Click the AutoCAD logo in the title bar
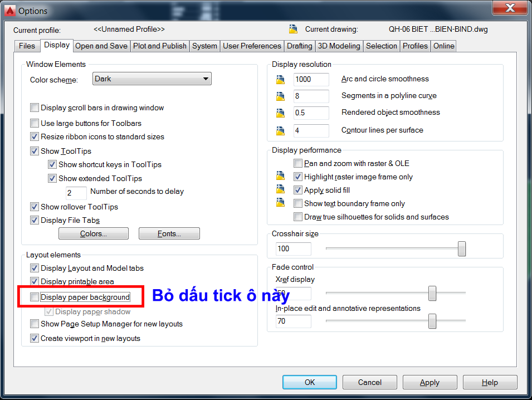Screen dimensions: 532x400 click(x=9, y=10)
